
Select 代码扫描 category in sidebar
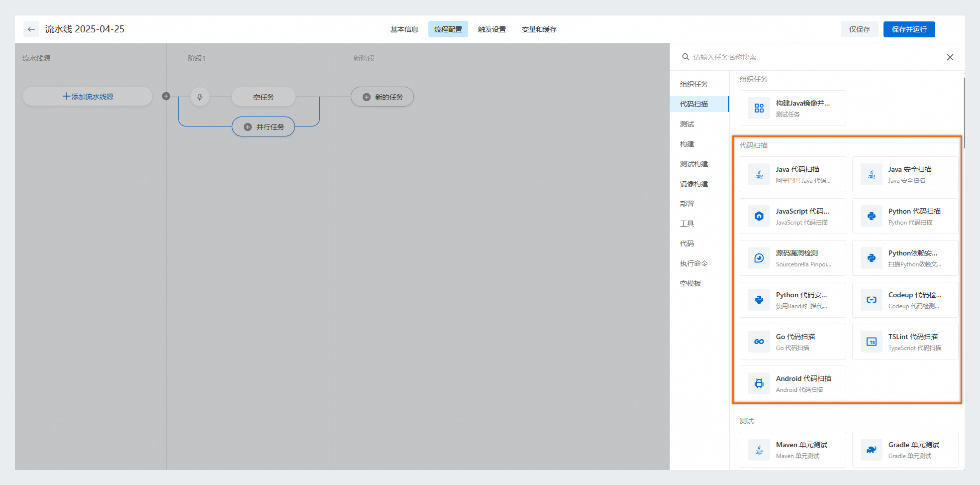699,104
